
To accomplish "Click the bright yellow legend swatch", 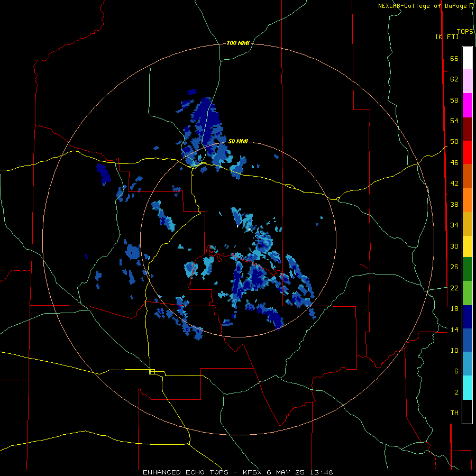I will pyautogui.click(x=467, y=246).
